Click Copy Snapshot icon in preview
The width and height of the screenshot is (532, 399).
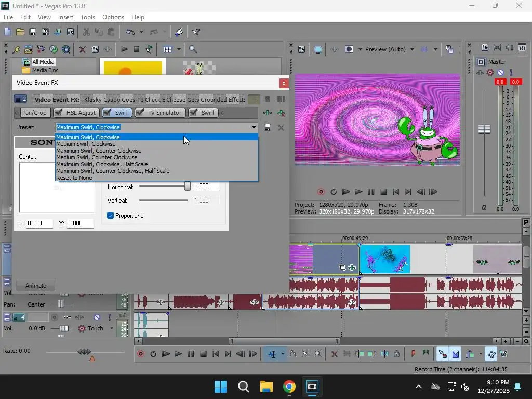[x=449, y=49]
